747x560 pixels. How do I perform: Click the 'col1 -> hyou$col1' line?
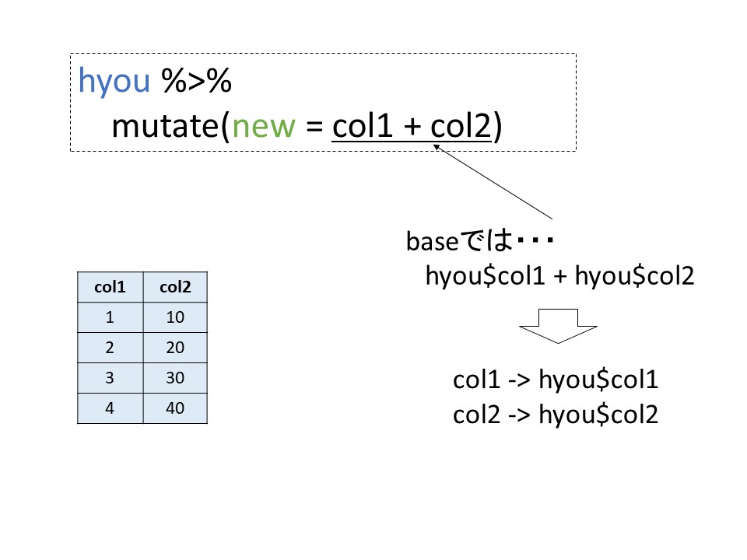(x=556, y=380)
